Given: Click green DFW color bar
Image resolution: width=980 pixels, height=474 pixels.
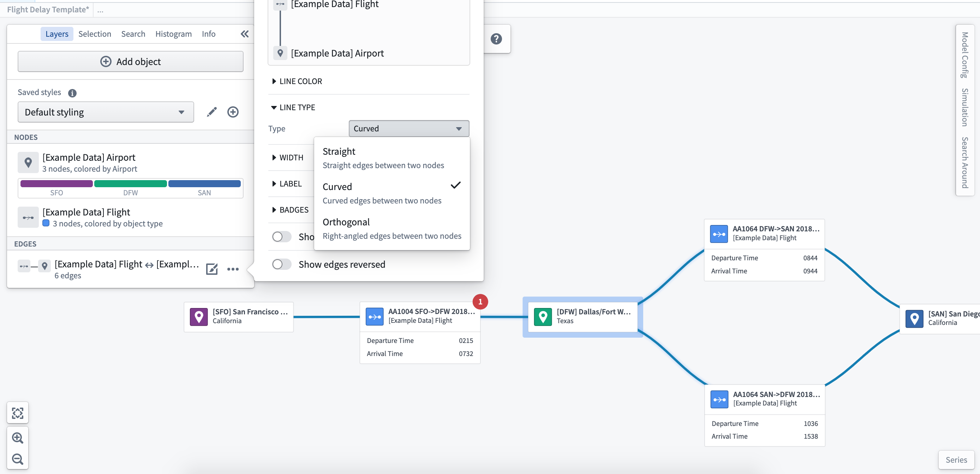Looking at the screenshot, I should [x=131, y=184].
